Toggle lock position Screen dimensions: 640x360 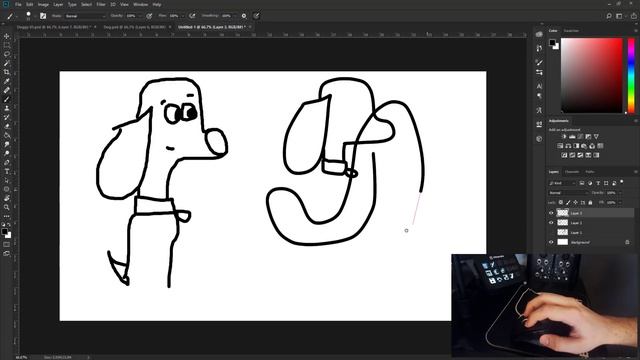pos(576,202)
